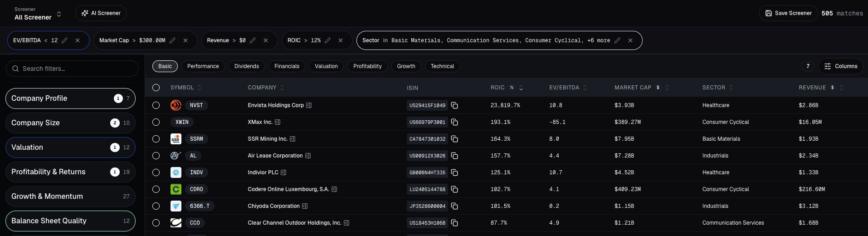Viewport: 868px width, 236px height.
Task: Edit the ROIC filter pencil icon
Action: 327,40
